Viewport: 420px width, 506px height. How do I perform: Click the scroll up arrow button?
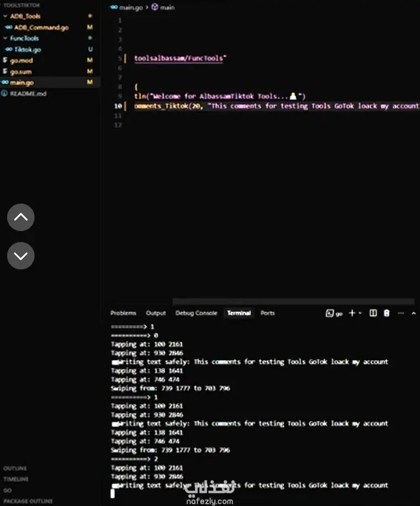coord(21,217)
